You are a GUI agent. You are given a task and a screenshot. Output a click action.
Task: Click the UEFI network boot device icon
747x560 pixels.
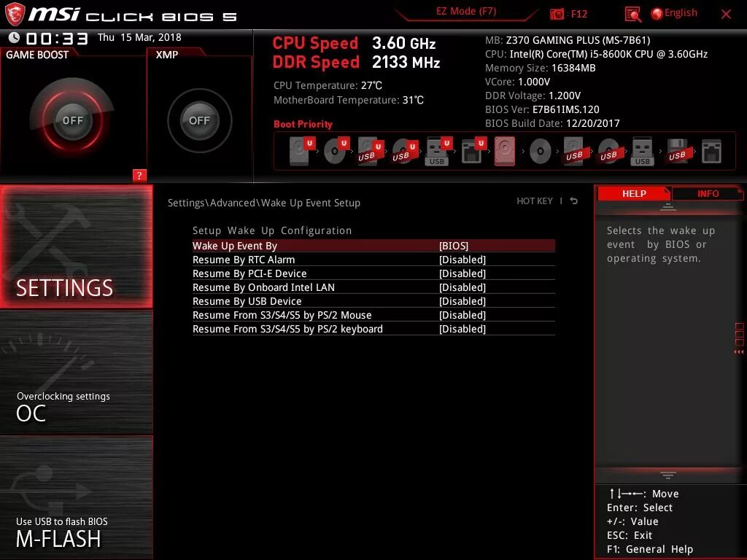[x=473, y=151]
